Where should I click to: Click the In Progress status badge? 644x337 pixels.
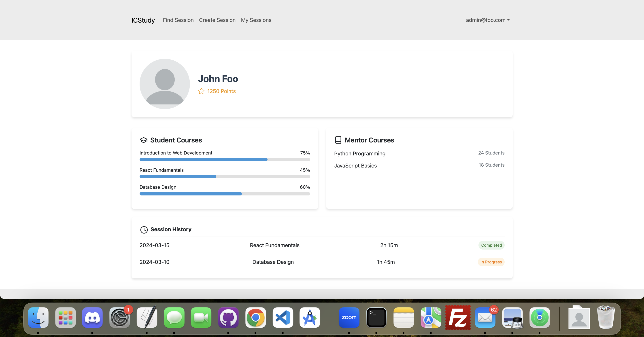coord(491,262)
